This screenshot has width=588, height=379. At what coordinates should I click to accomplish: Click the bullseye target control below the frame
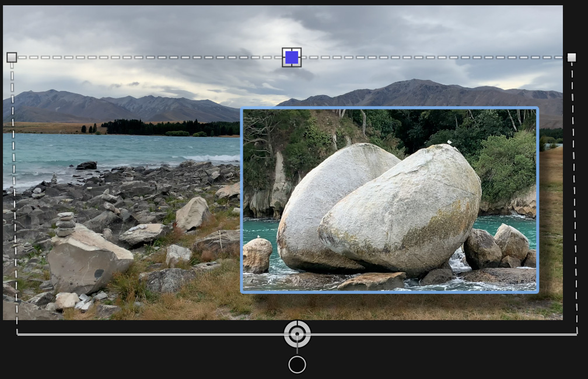pos(297,334)
